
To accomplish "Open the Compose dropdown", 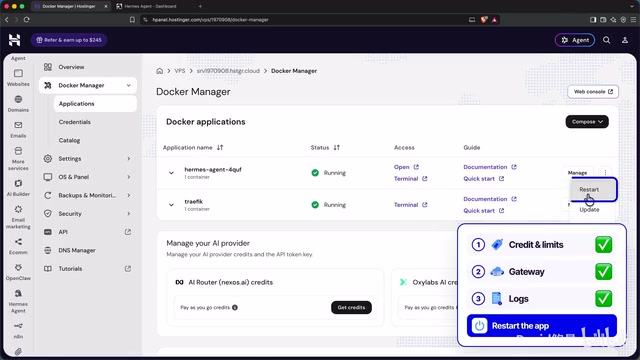I will pos(587,122).
